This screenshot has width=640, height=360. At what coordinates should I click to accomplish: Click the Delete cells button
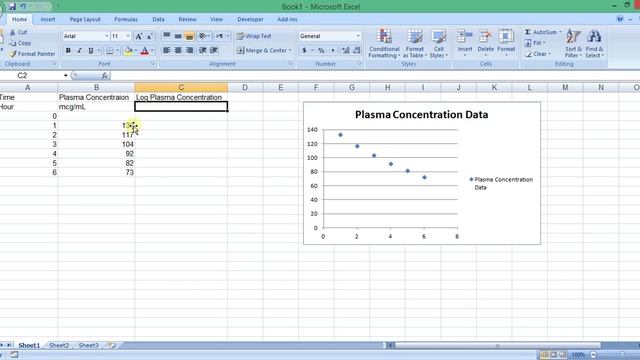pos(485,43)
